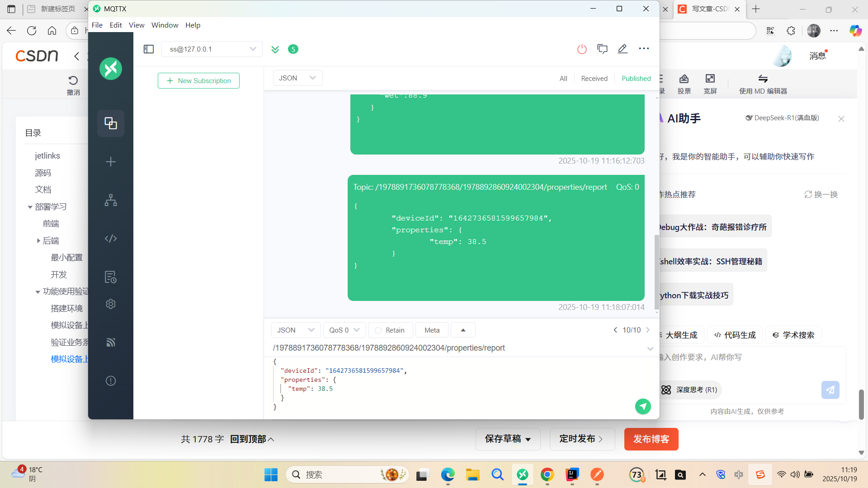
Task: Open the ss@127.0.0.1 connection dropdown
Action: (212, 49)
